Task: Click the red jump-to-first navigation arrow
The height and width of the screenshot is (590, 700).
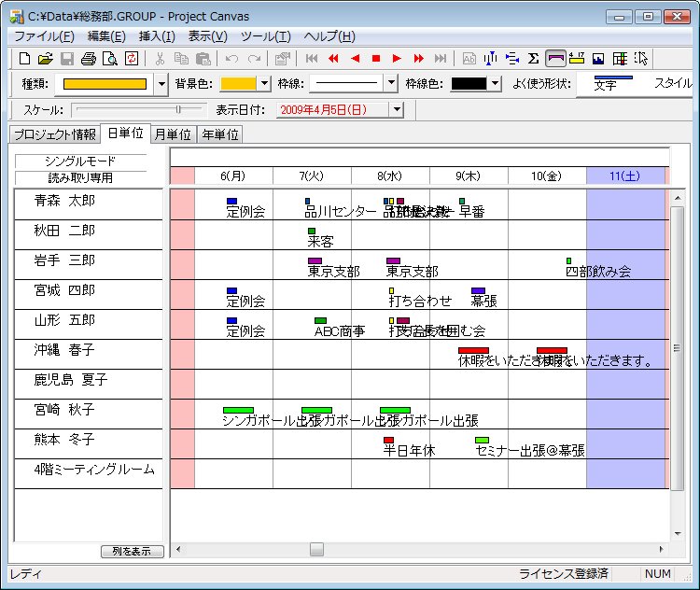Action: click(x=333, y=59)
